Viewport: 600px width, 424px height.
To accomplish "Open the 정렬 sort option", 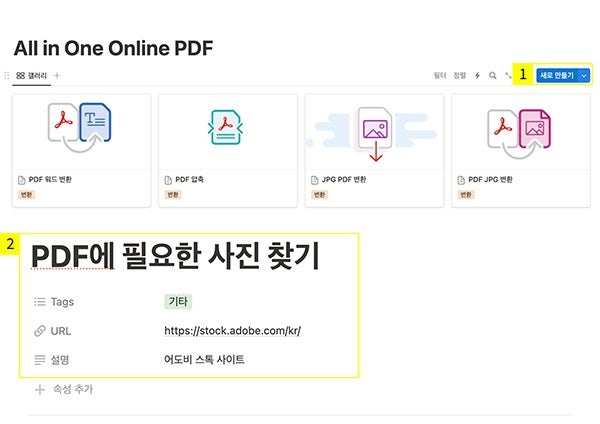I will (x=460, y=75).
